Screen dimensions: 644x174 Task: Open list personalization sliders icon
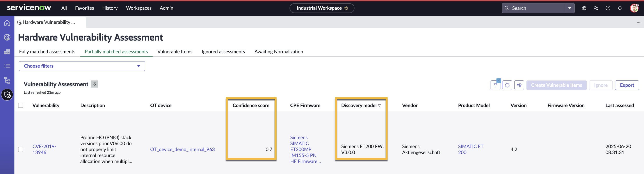click(x=519, y=85)
